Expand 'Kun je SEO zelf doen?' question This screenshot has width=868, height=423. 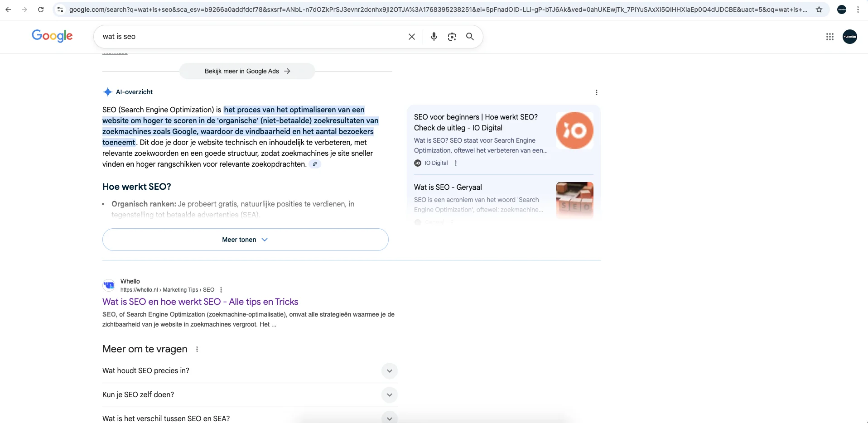(389, 395)
